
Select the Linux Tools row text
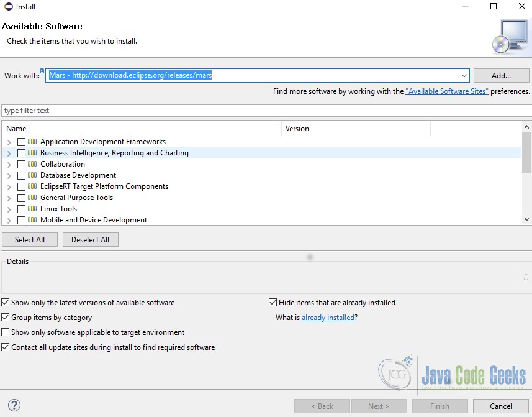59,209
